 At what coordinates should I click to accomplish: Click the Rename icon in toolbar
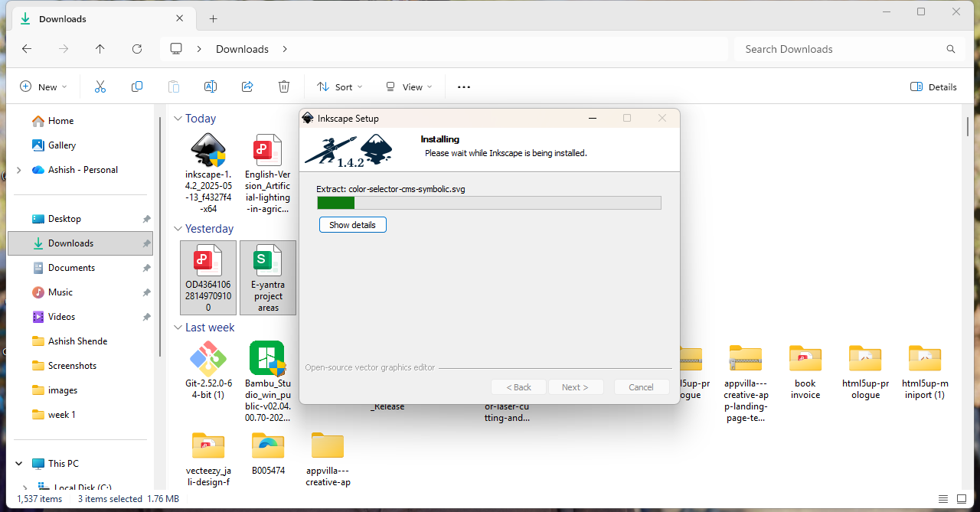coord(211,86)
